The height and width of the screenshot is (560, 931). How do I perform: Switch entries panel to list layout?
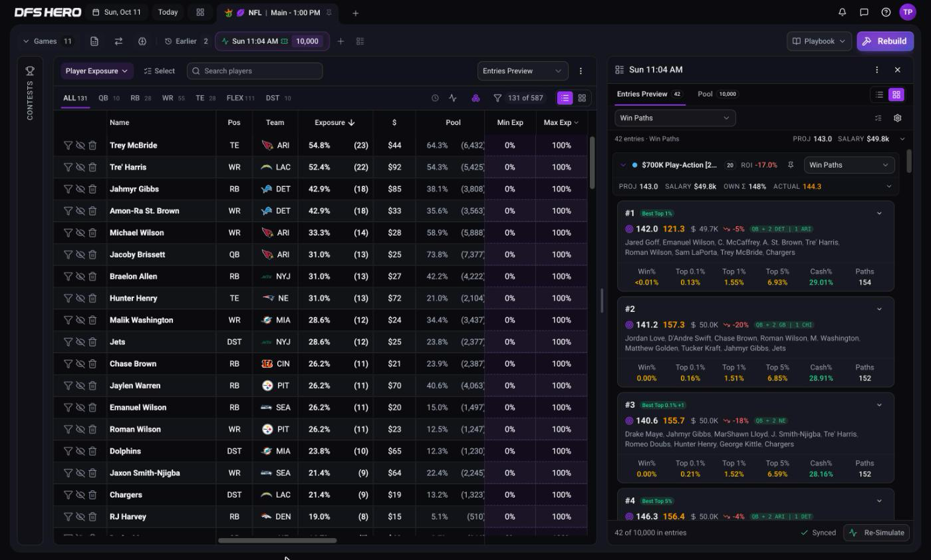[x=879, y=94]
